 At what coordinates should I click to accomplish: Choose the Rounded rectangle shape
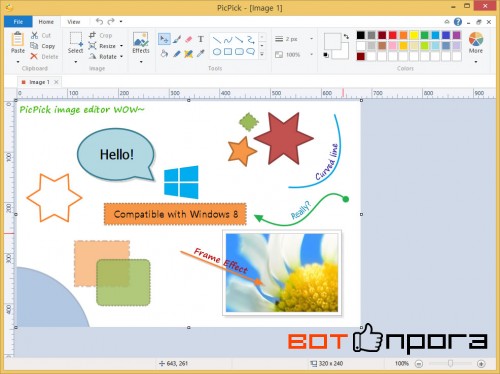(239, 52)
